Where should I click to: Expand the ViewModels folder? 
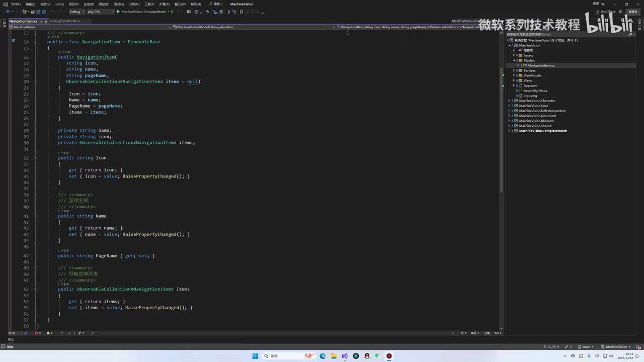514,75
